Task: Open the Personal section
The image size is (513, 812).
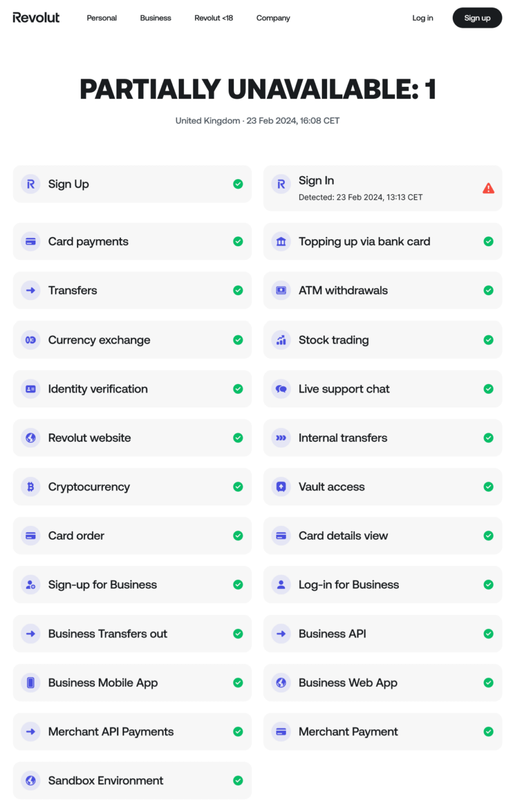Action: [x=101, y=17]
